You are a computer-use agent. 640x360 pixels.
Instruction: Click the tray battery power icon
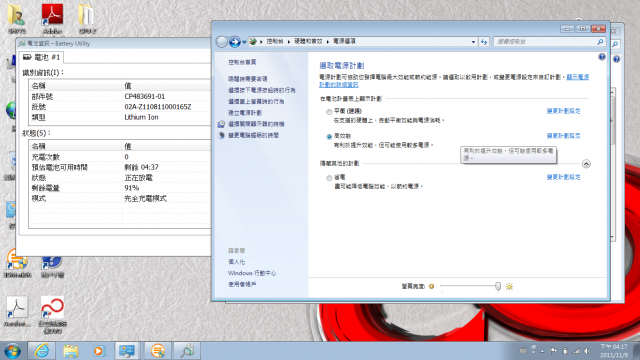tap(565, 351)
